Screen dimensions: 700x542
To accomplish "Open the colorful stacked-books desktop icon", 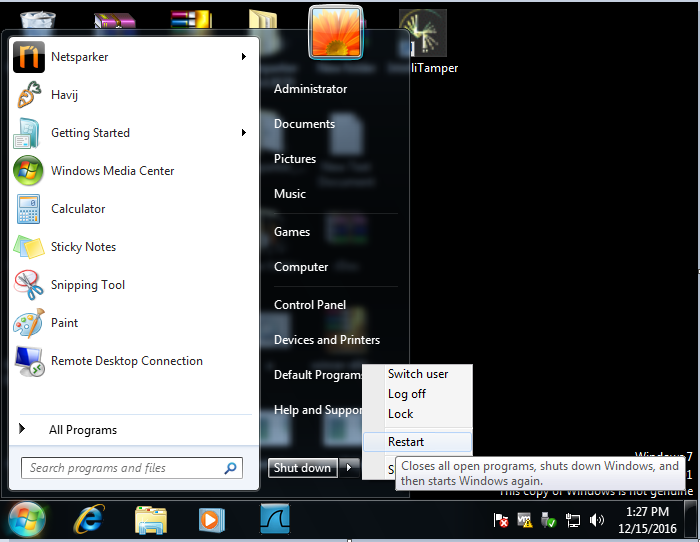I will click(x=191, y=19).
